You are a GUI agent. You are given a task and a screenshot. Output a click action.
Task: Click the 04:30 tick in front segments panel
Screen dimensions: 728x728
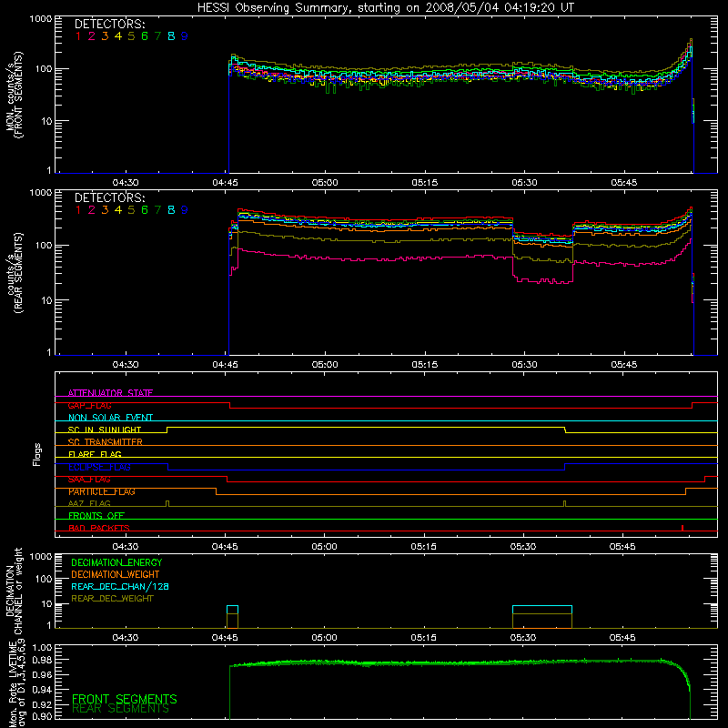point(126,183)
